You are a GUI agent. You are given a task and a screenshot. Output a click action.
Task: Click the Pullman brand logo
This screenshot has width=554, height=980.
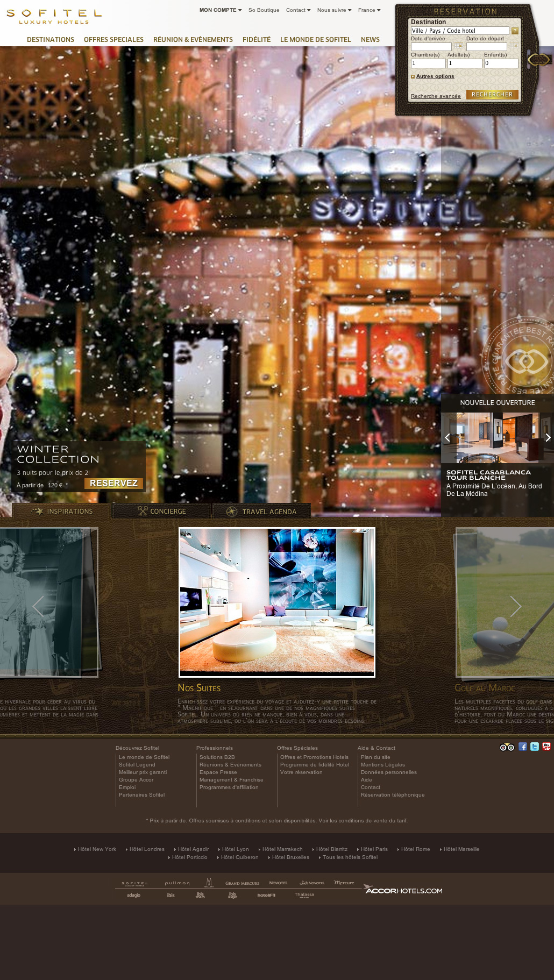[x=177, y=883]
